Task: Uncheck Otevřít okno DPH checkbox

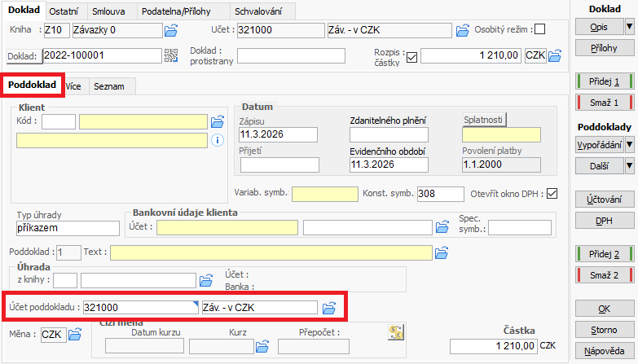Action: 552,194
